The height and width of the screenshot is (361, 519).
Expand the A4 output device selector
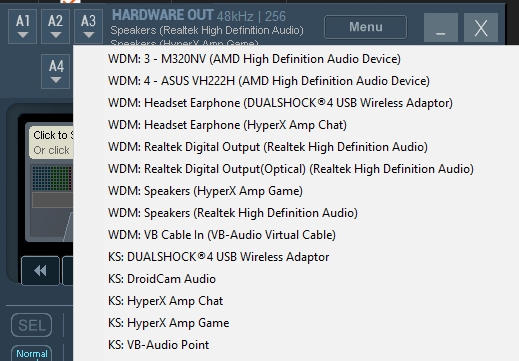coord(56,71)
